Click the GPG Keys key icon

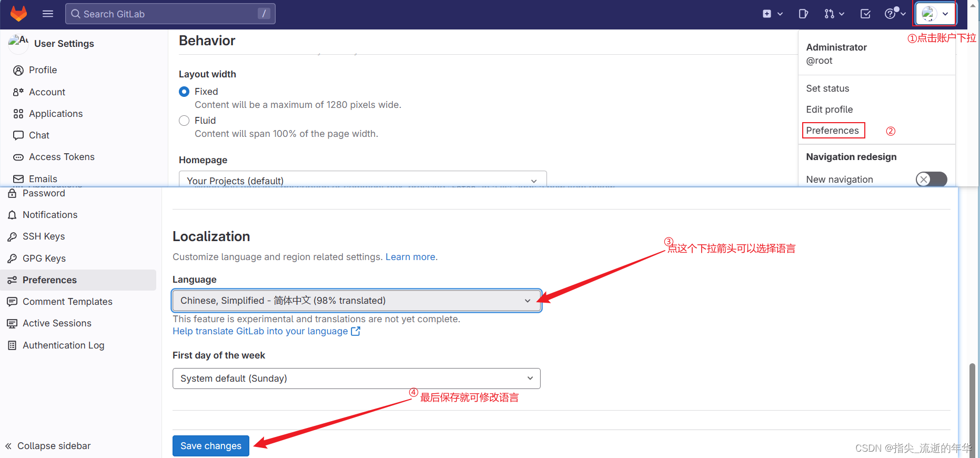click(x=12, y=258)
